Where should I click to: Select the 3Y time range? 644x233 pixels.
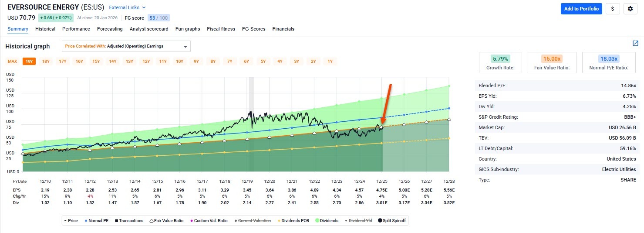click(x=297, y=61)
